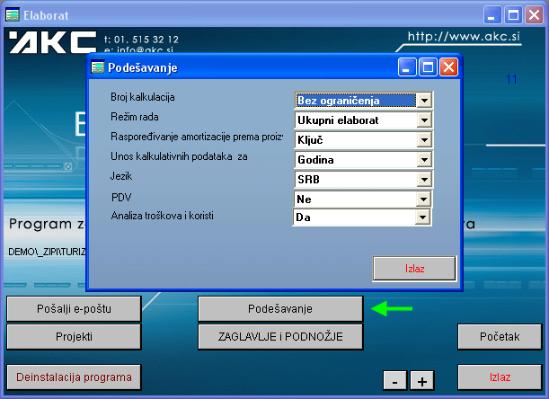Click the plus button

pos(422,380)
